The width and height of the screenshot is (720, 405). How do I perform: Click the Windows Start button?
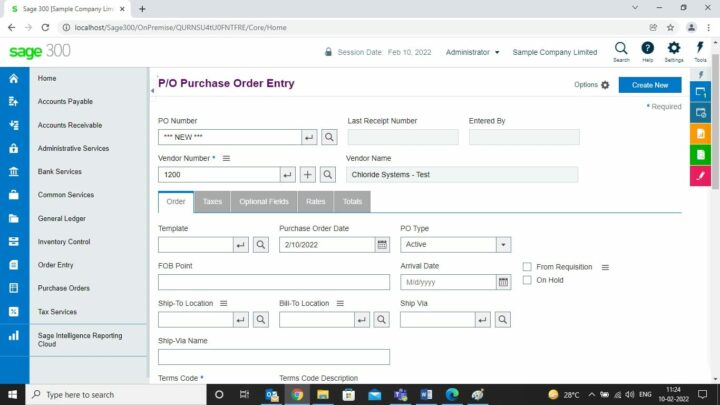(x=12, y=394)
